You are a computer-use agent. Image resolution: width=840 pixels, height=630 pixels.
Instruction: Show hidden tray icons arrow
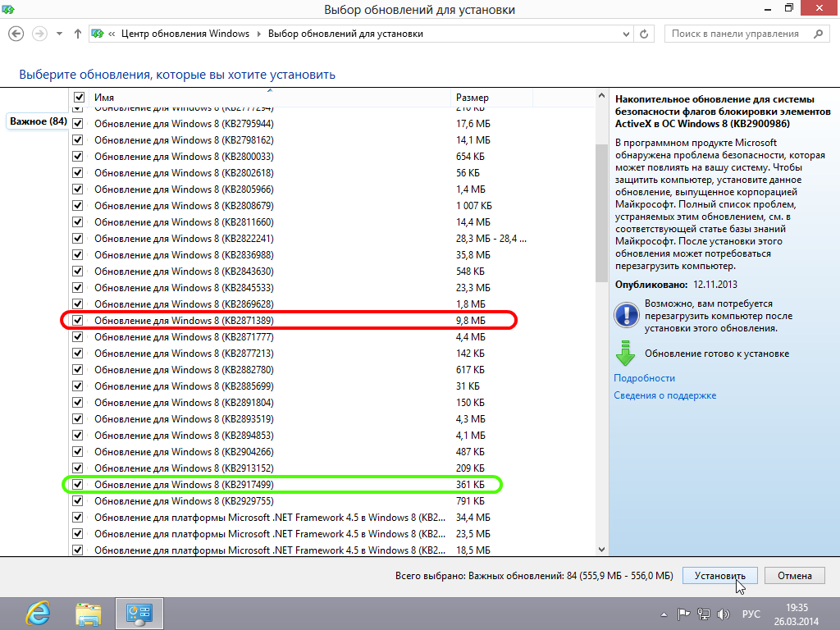click(664, 614)
